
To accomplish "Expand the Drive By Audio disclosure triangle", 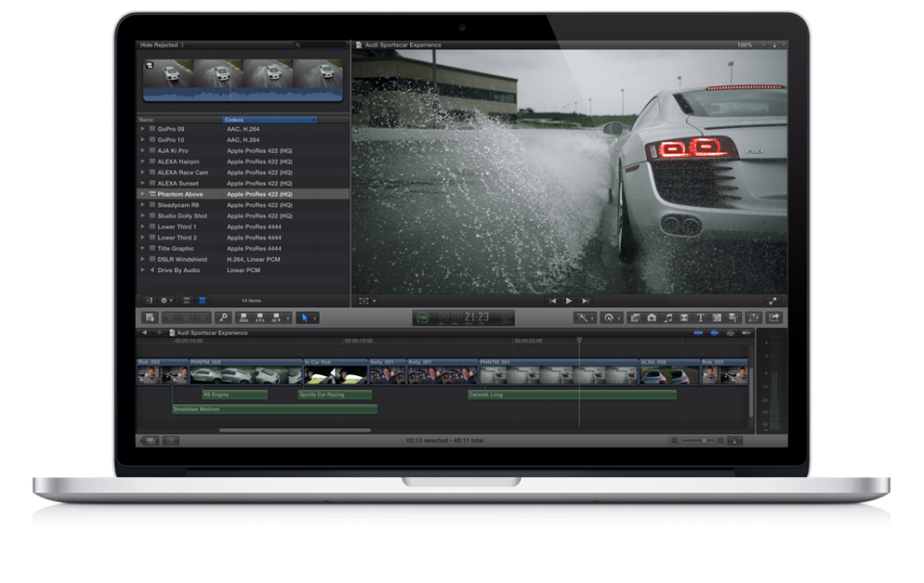I will [x=142, y=270].
